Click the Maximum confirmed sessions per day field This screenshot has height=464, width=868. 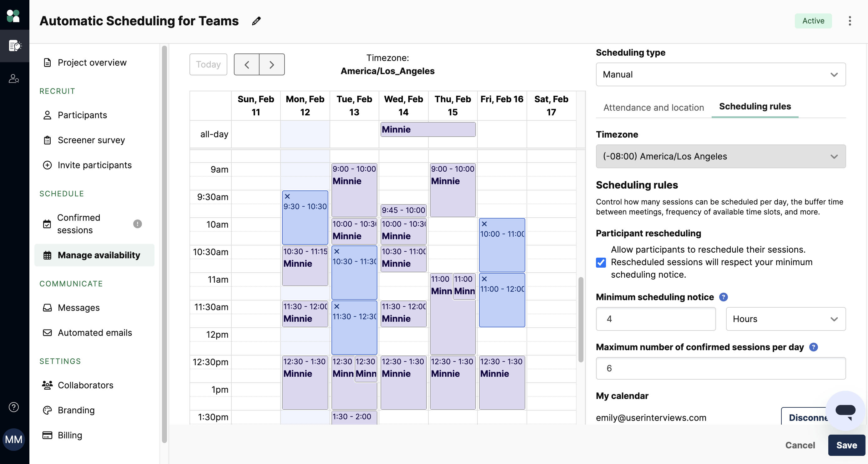[x=720, y=368]
